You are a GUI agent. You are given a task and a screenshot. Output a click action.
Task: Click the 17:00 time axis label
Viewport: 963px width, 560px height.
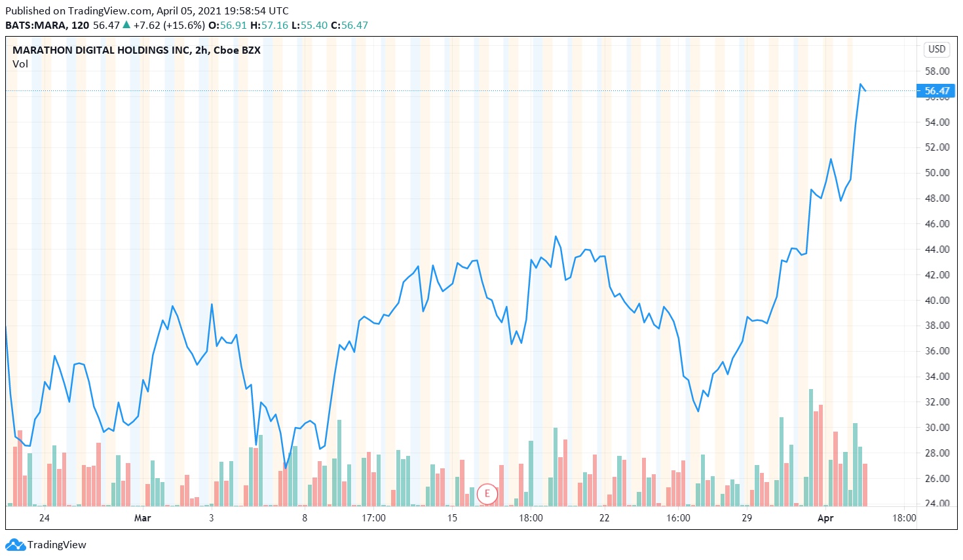pyautogui.click(x=374, y=518)
